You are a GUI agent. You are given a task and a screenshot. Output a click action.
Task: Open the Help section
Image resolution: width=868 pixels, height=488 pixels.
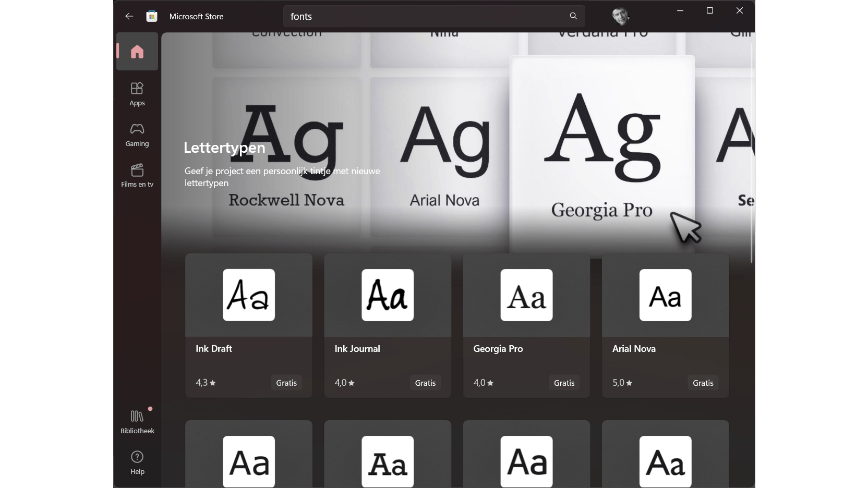[137, 463]
